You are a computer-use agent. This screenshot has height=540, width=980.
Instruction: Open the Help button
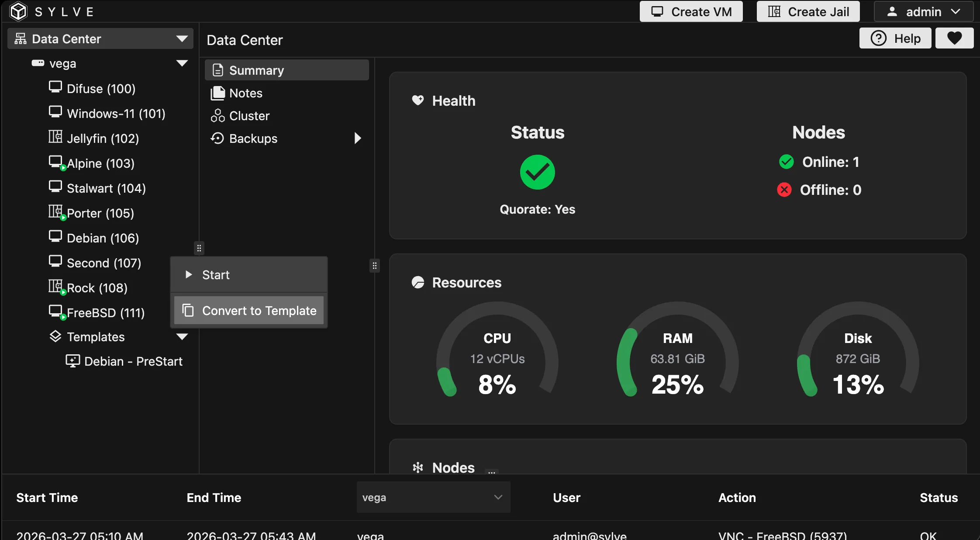tap(895, 38)
